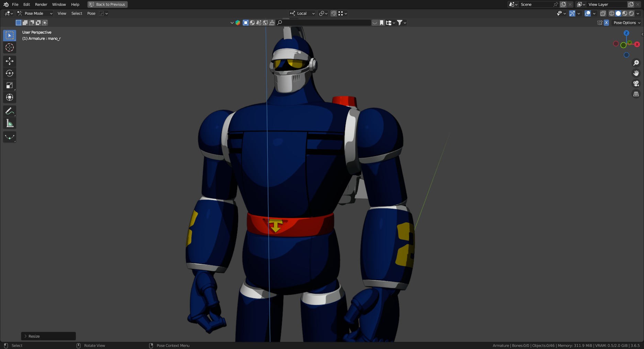Open snapping options dropdown
644x349 pixels.
tap(343, 13)
